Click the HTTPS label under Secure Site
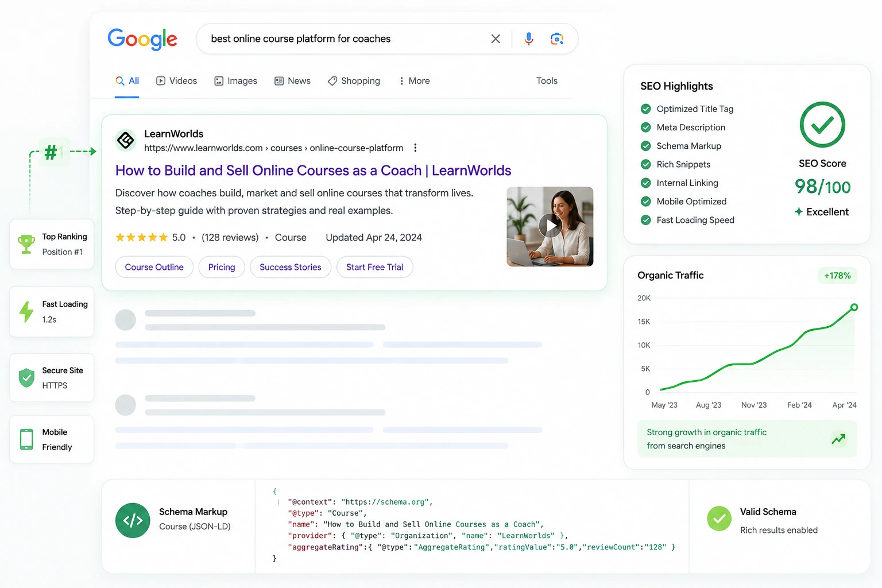The height and width of the screenshot is (588, 882). pyautogui.click(x=55, y=385)
